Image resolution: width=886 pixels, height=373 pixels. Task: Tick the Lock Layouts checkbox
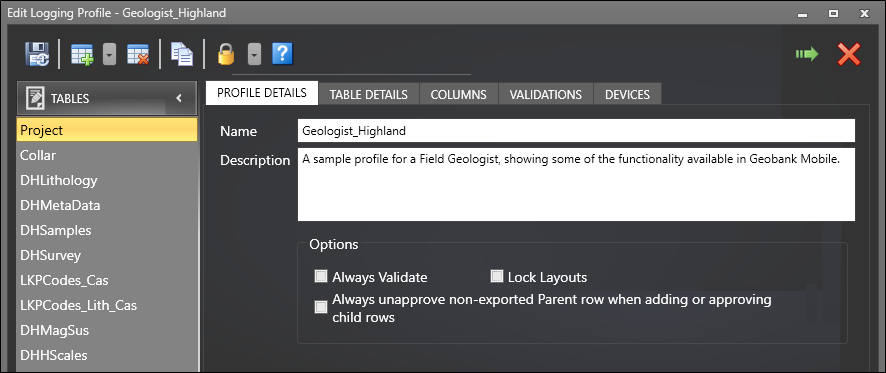(x=497, y=276)
